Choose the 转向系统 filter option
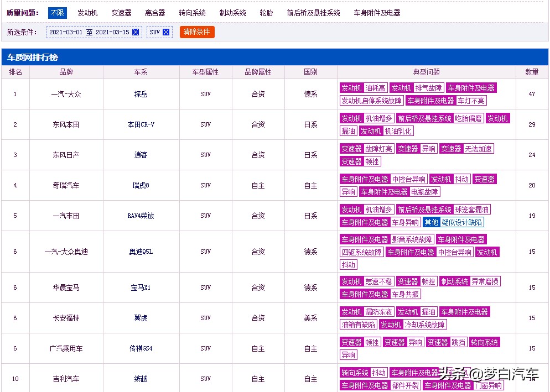The height and width of the screenshot is (392, 550). (x=192, y=13)
